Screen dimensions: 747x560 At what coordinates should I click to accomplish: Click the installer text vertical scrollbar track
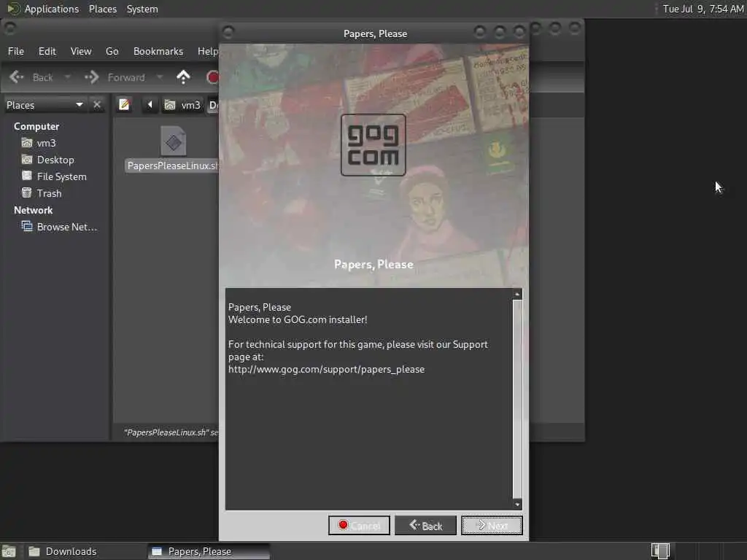pyautogui.click(x=517, y=399)
